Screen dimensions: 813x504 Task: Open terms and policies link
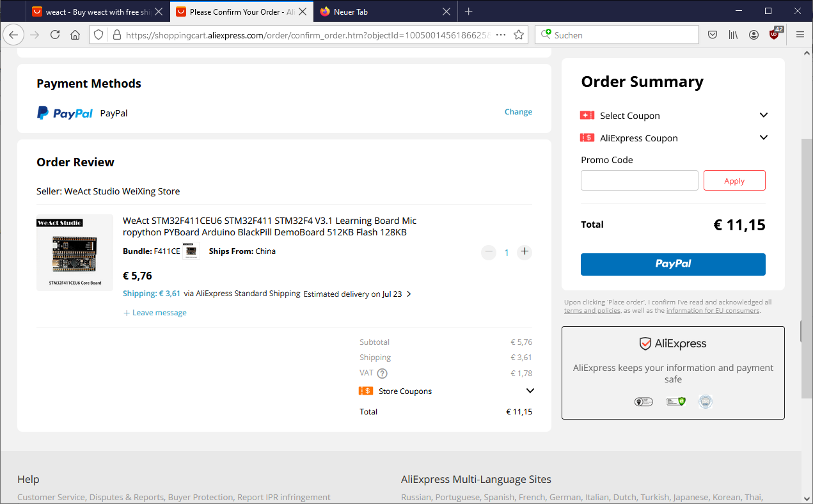tap(592, 311)
